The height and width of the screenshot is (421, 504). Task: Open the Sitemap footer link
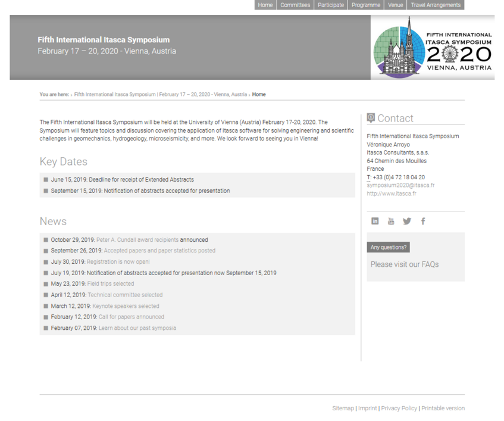(343, 408)
